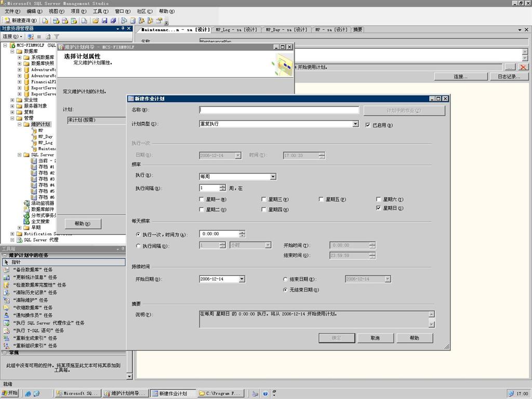532x399 pixels.
Task: Check 星期五 checkbox
Action: pyautogui.click(x=321, y=199)
